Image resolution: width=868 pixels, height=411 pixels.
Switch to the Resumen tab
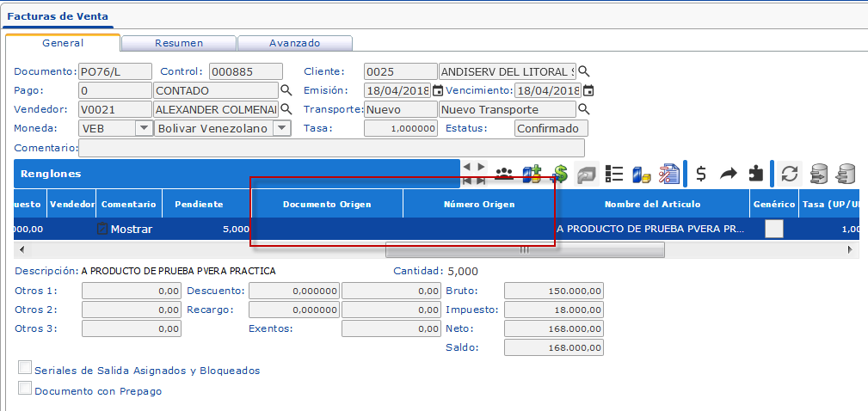pyautogui.click(x=179, y=43)
